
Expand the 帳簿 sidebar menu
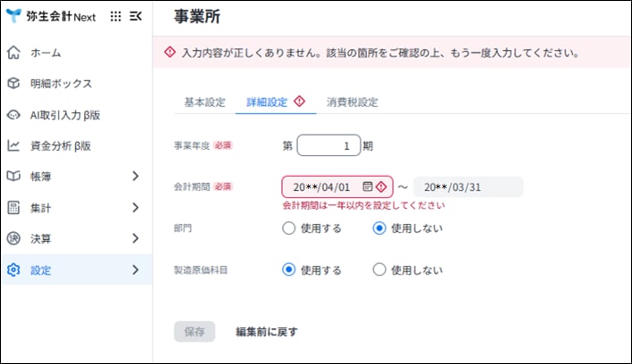coord(135,177)
